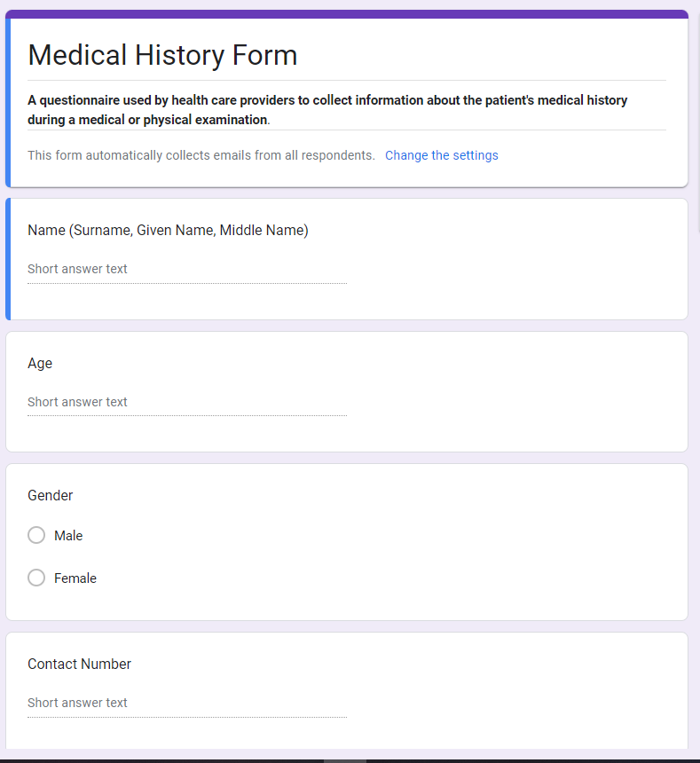700x763 pixels.
Task: Select the Gender question title
Action: click(x=51, y=495)
